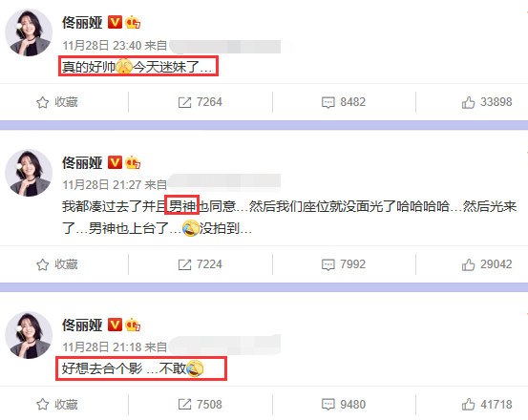
Task: Click the 11月28日 21:27 timestamp
Action: [x=102, y=185]
